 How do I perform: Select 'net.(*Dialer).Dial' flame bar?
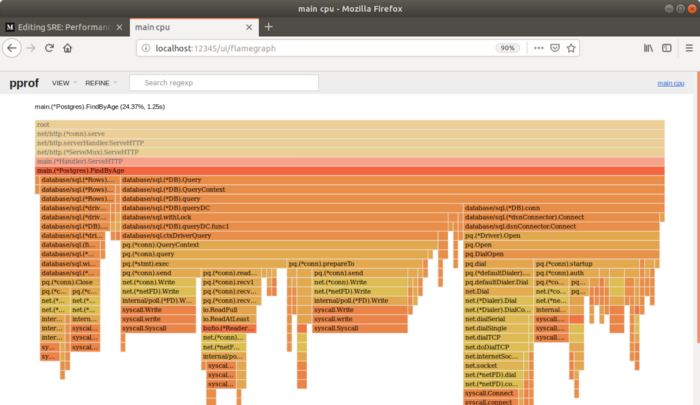click(x=498, y=301)
